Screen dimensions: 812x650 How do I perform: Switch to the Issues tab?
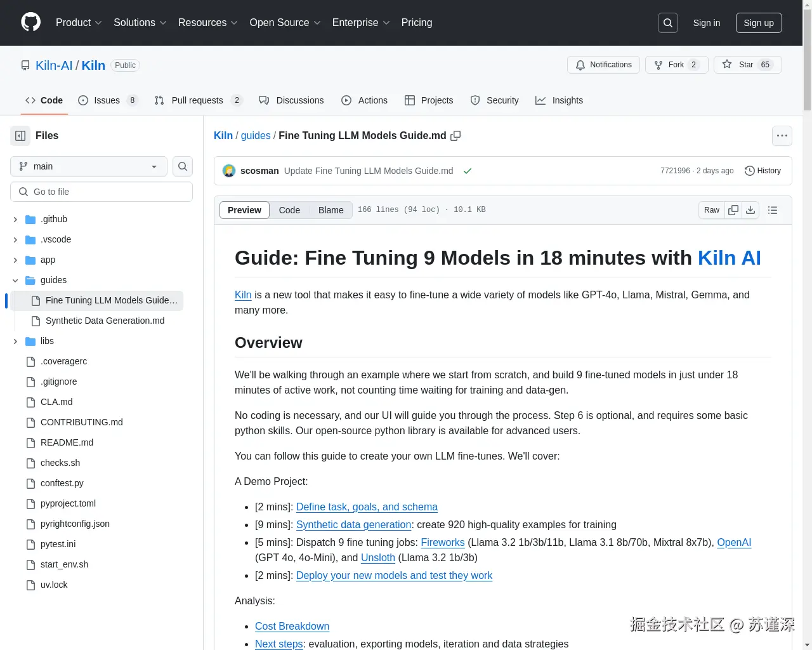107,100
